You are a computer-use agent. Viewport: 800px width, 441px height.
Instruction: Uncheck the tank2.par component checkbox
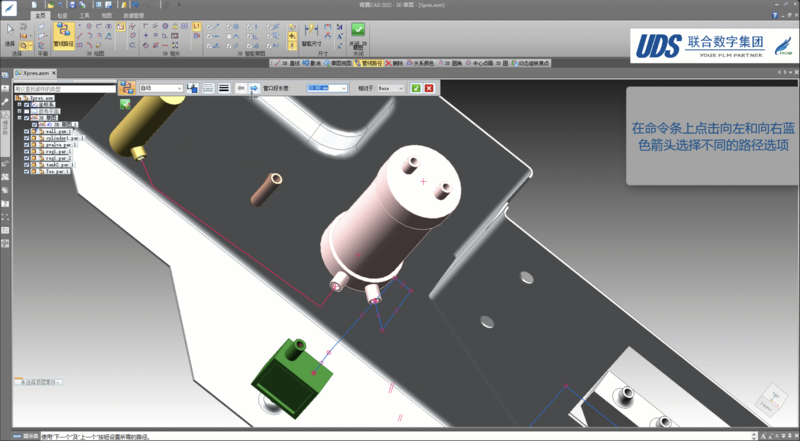(27, 164)
